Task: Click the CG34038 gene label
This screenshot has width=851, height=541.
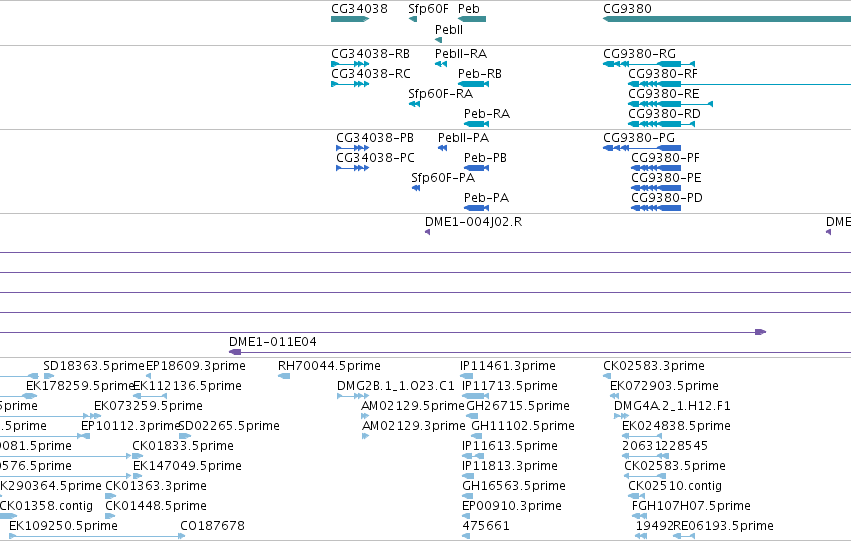Action: coord(359,9)
